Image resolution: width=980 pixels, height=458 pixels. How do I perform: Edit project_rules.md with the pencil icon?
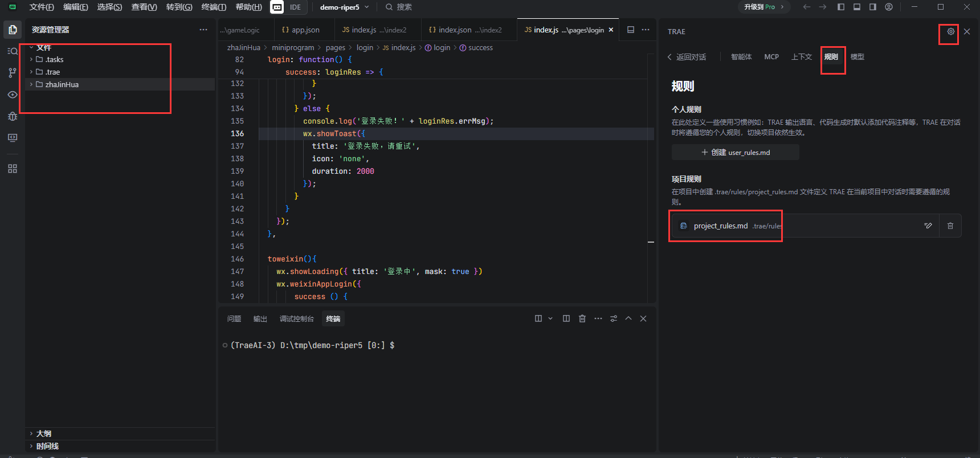click(x=928, y=226)
